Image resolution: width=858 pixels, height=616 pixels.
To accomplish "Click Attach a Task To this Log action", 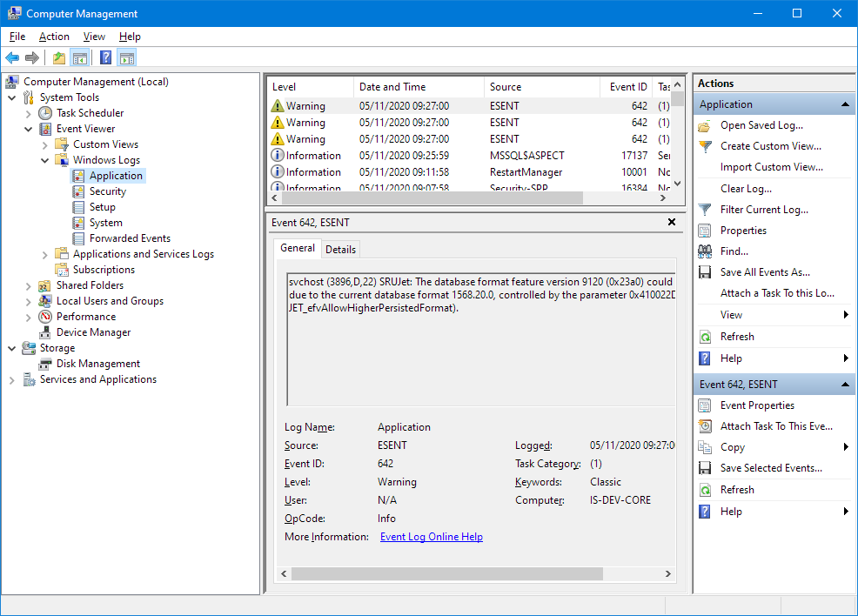I will [777, 293].
